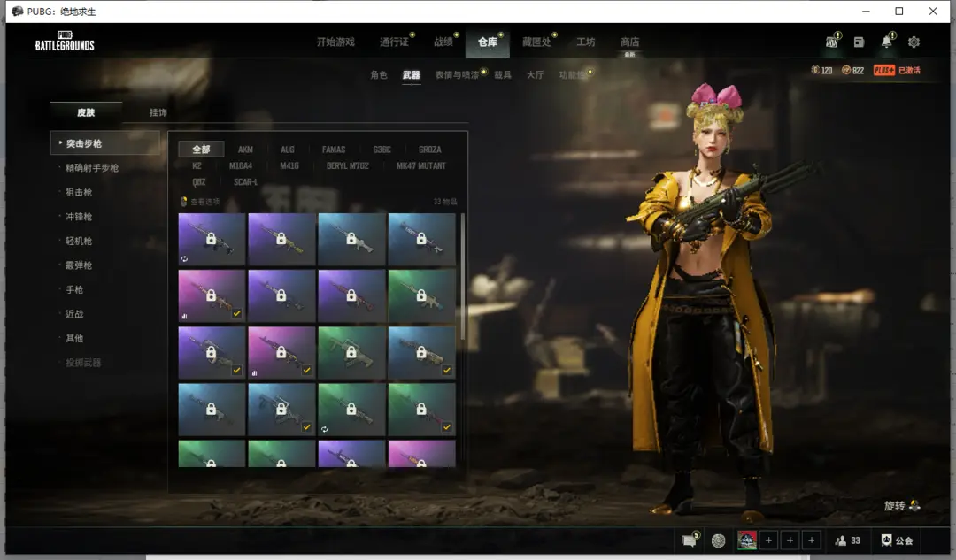Open the friends list icon showing 33

tap(841, 541)
